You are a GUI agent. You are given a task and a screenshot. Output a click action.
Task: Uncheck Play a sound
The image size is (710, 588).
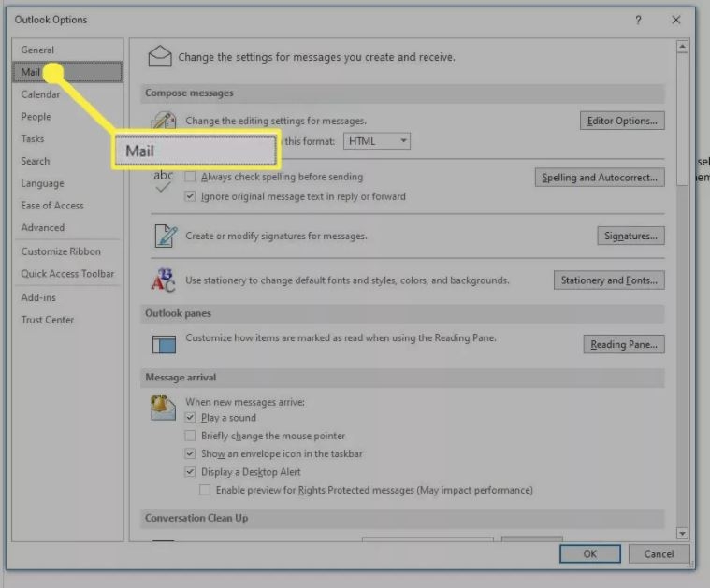pyautogui.click(x=190, y=417)
